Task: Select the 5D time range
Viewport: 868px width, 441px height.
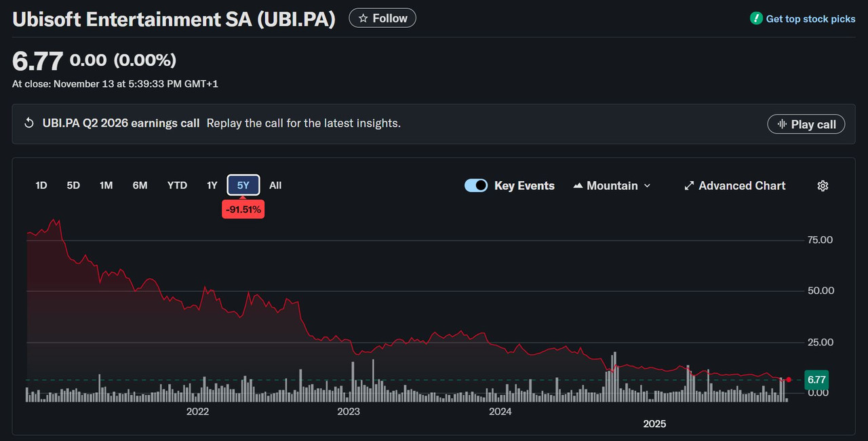Action: (x=73, y=185)
